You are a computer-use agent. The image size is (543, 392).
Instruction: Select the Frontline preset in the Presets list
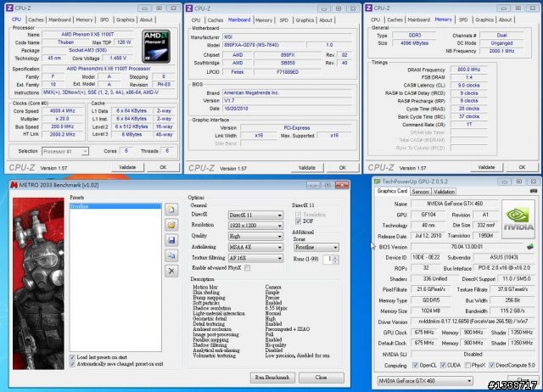click(x=115, y=206)
